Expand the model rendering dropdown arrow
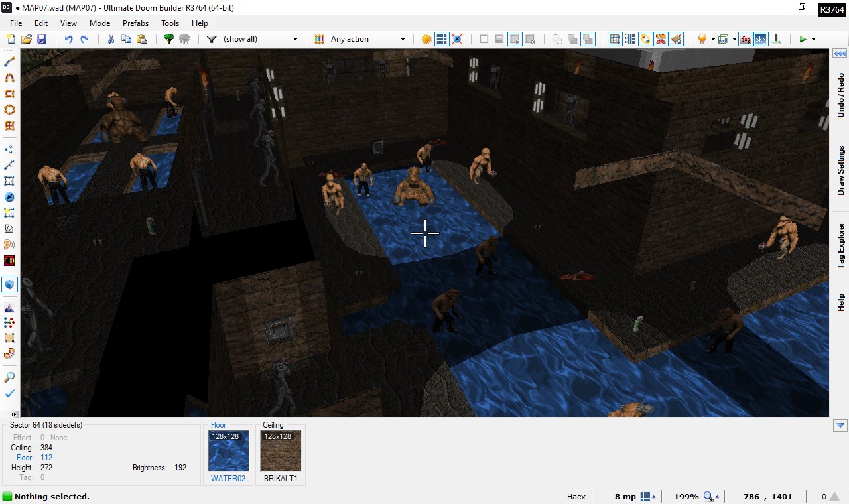Image resolution: width=849 pixels, height=504 pixels. [734, 39]
